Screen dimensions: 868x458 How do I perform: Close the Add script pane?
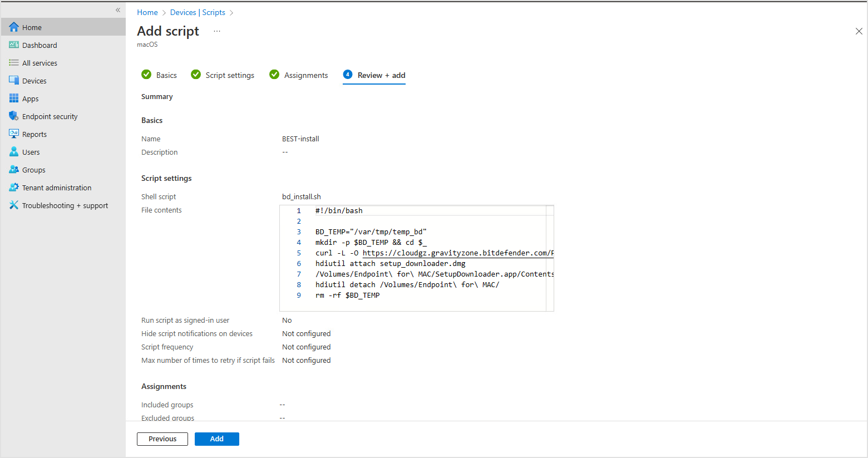[859, 31]
